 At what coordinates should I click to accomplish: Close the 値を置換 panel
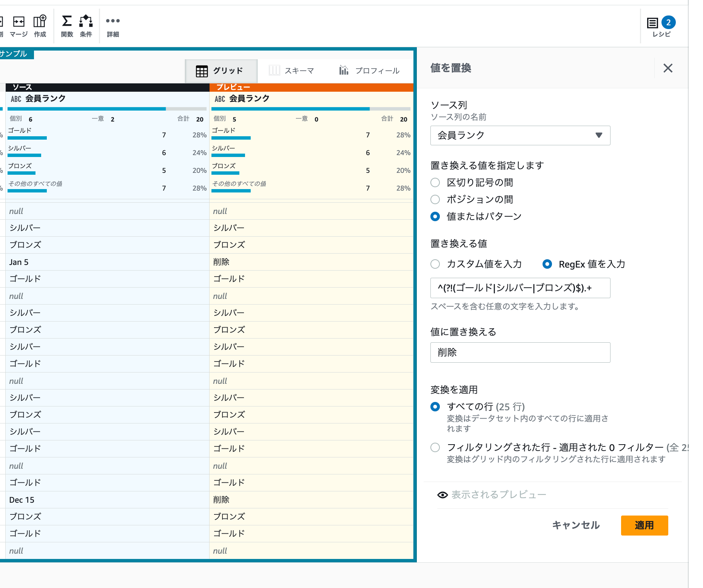tap(668, 68)
